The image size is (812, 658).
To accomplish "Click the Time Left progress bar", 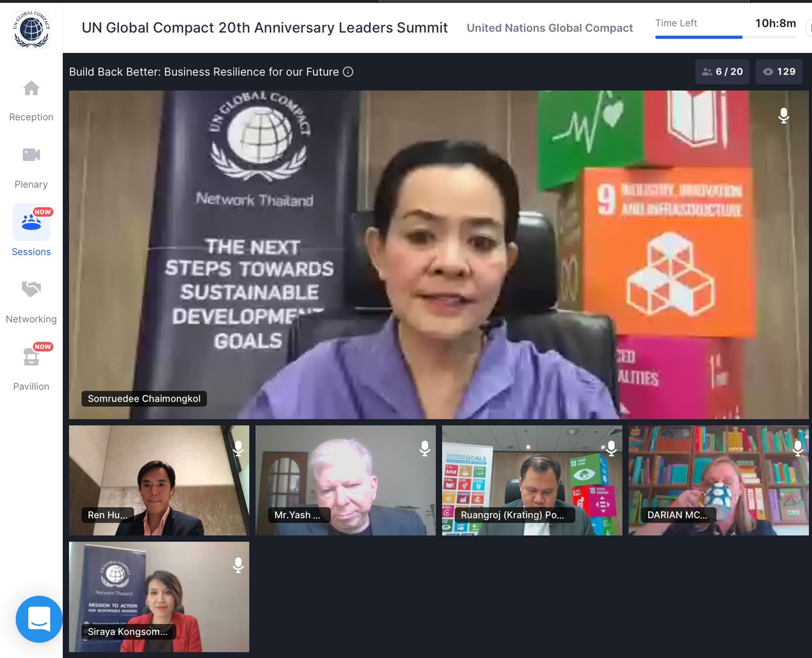I will pos(725,37).
